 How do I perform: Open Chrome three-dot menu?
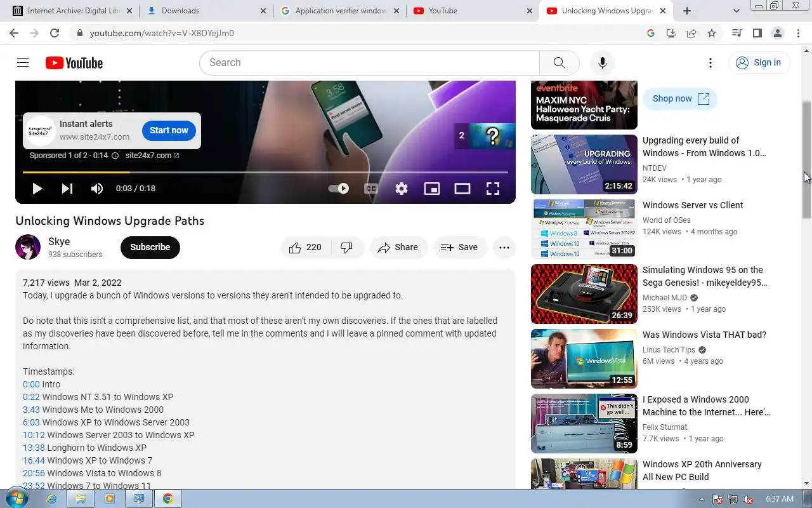797,33
